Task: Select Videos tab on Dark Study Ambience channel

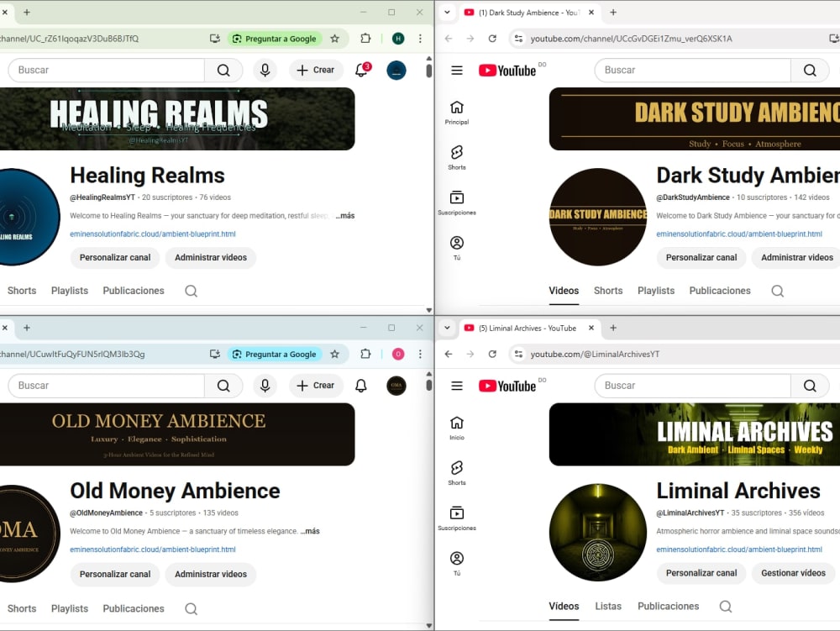Action: coord(564,291)
